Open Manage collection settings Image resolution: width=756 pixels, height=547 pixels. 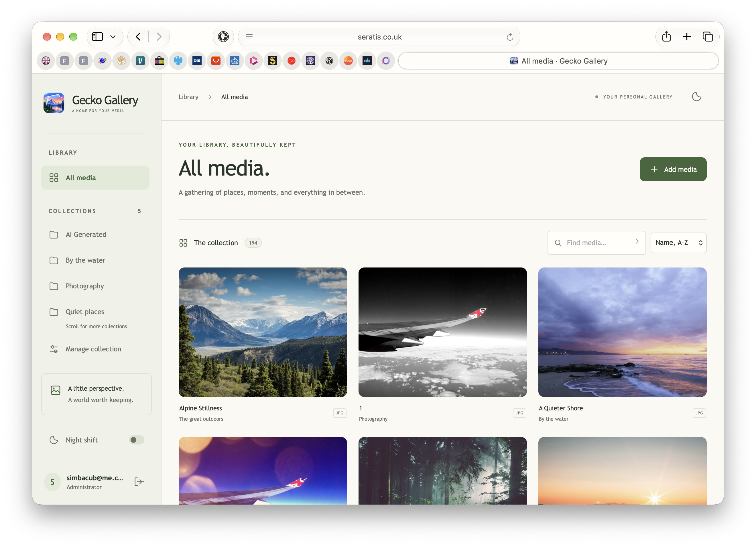tap(95, 349)
